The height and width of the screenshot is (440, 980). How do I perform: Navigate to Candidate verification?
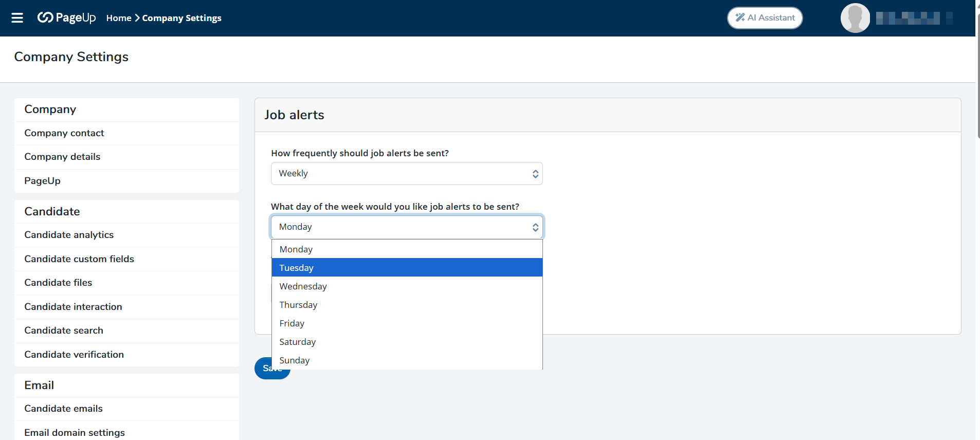(x=74, y=355)
